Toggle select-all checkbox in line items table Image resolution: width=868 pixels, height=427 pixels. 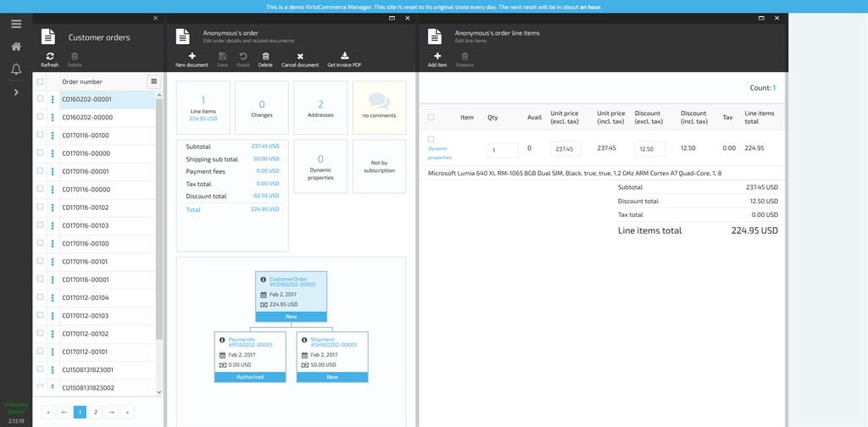coord(431,117)
